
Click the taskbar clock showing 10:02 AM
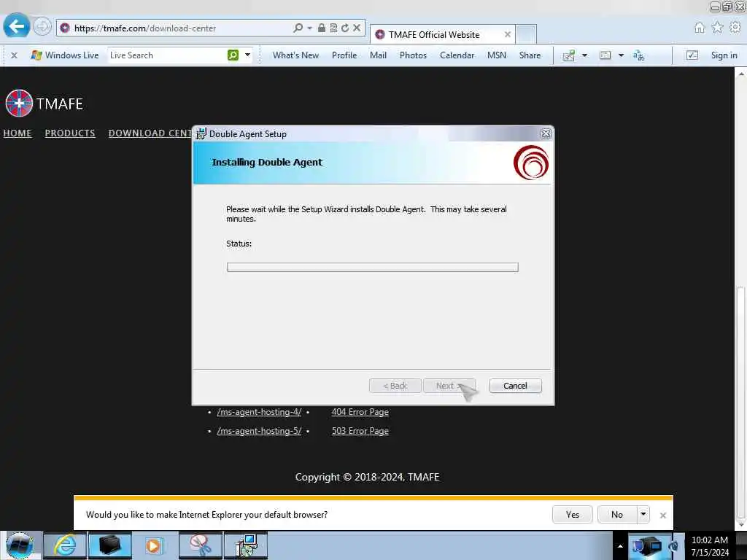point(710,546)
